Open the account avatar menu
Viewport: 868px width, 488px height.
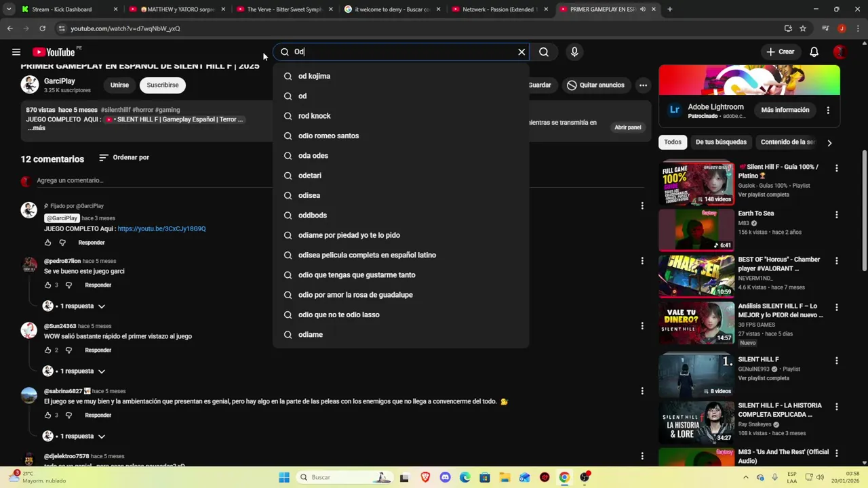click(x=840, y=52)
